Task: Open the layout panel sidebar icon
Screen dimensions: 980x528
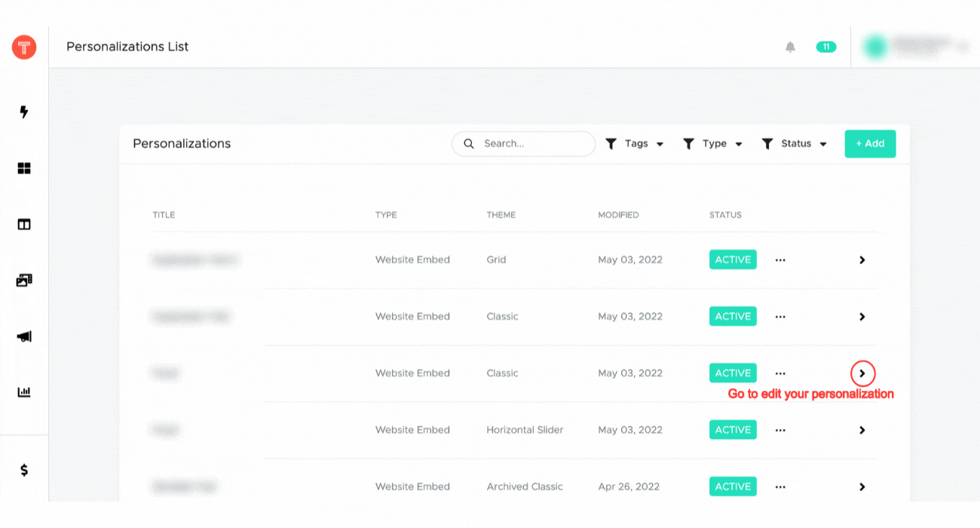Action: pos(24,224)
